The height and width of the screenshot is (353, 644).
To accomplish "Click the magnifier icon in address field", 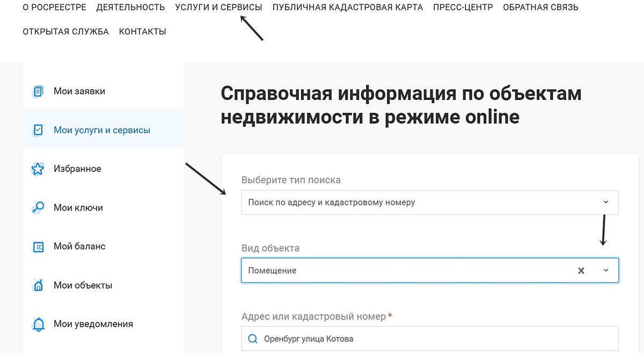I will pyautogui.click(x=252, y=338).
